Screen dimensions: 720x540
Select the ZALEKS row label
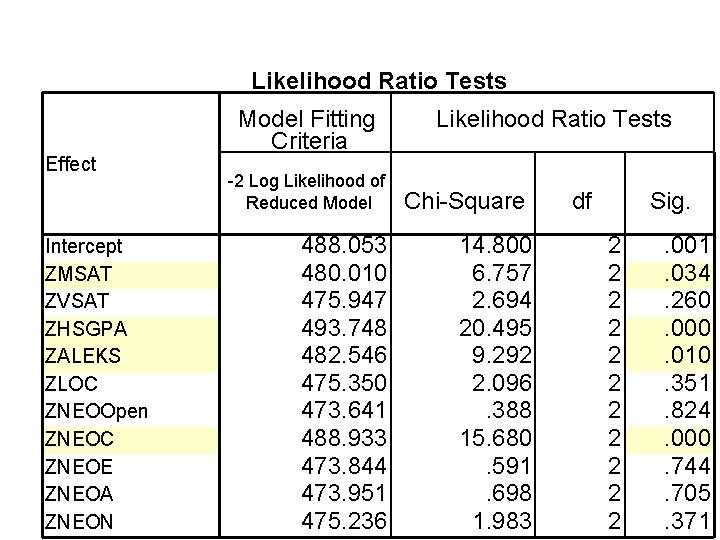84,355
